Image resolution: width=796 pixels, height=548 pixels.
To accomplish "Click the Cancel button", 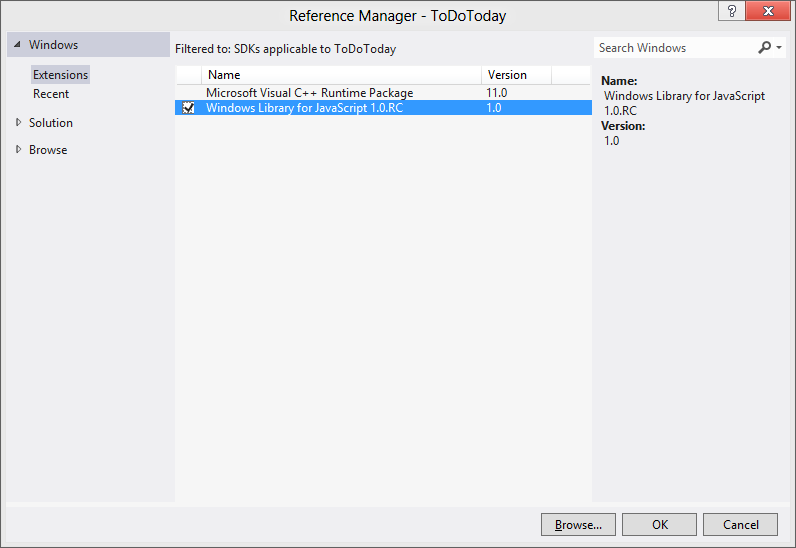I will tap(740, 525).
